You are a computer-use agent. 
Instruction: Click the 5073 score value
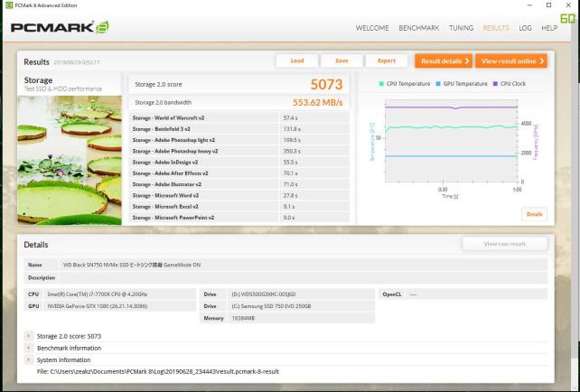(326, 85)
